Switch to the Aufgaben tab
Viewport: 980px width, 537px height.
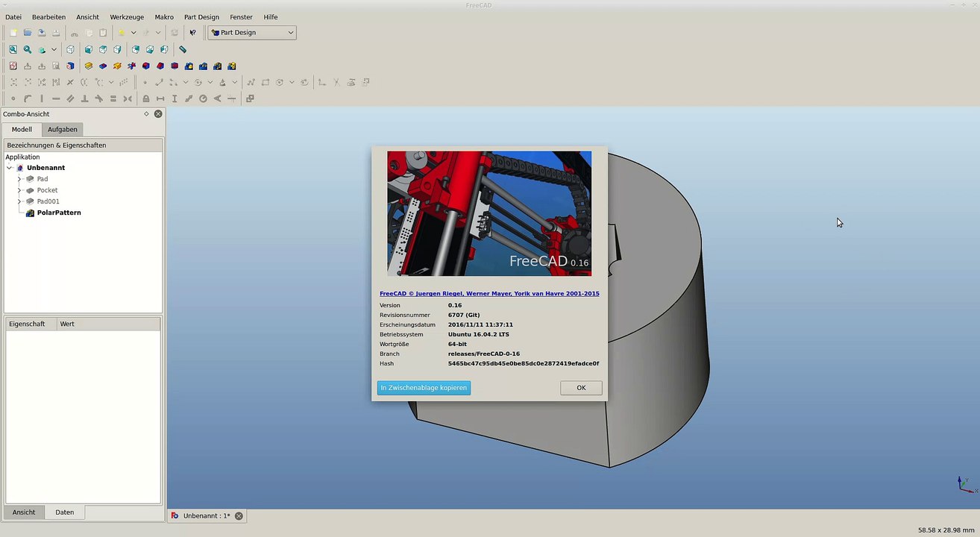[x=63, y=130]
